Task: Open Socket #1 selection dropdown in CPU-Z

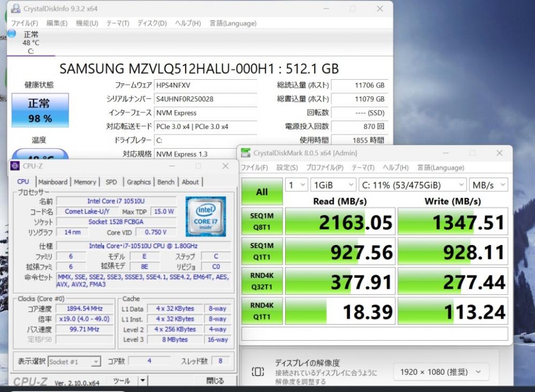Action: pyautogui.click(x=74, y=362)
